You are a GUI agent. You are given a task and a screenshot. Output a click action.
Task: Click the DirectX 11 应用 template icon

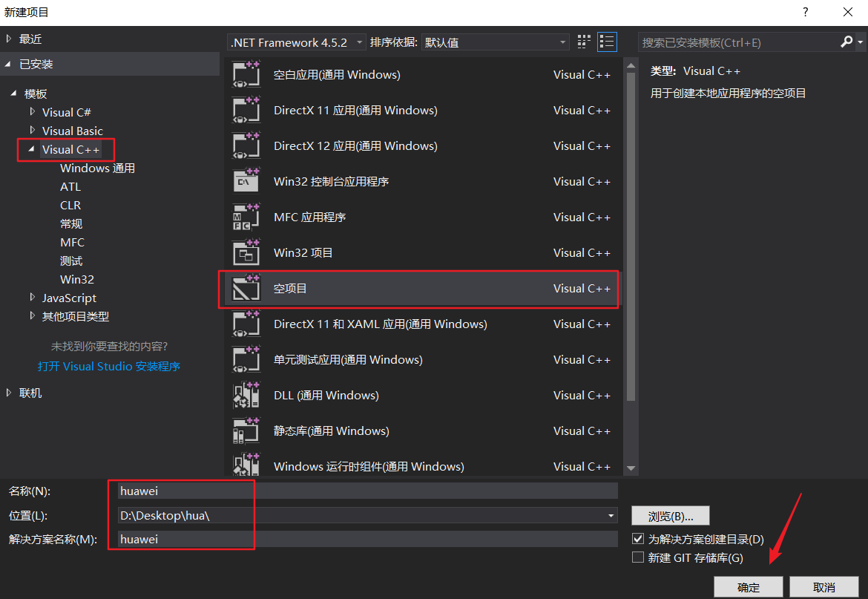[x=246, y=110]
